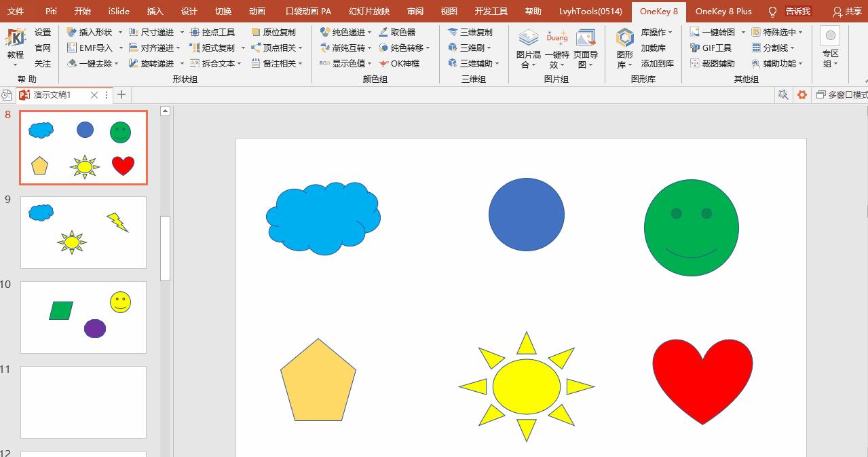Click the 对齐递进 icon
The image size is (868, 457).
[134, 48]
